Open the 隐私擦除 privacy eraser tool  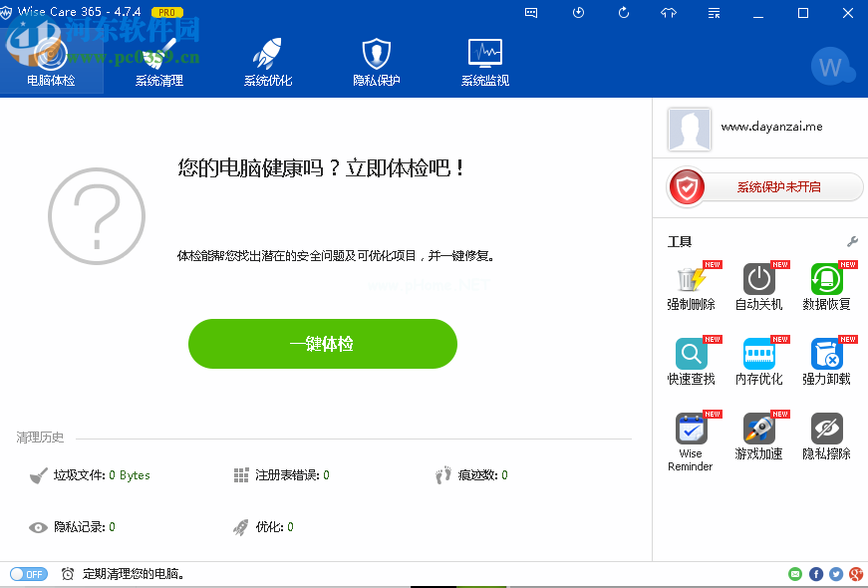pyautogui.click(x=826, y=430)
